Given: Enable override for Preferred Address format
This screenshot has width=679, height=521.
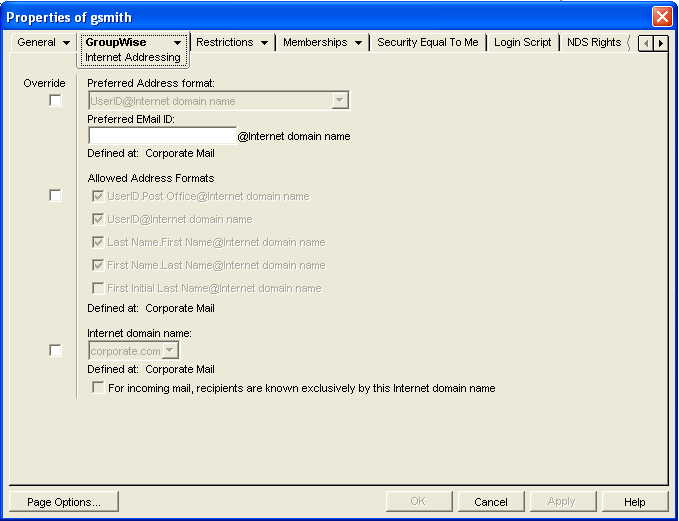Looking at the screenshot, I should 55,100.
